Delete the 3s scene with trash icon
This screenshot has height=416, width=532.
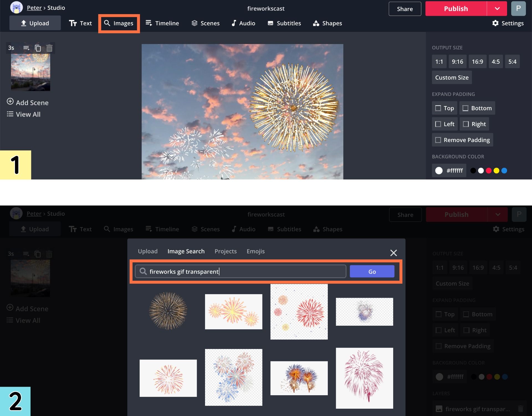click(x=49, y=48)
